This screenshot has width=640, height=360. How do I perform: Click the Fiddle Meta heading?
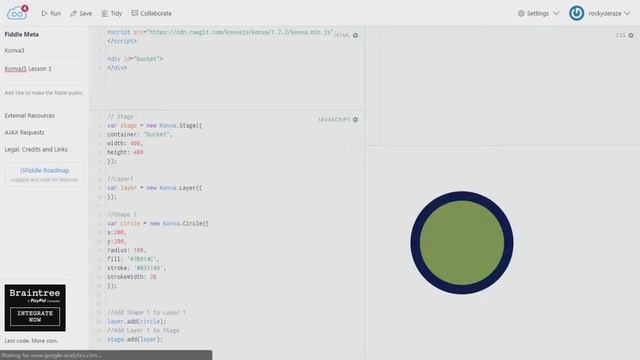click(x=22, y=34)
